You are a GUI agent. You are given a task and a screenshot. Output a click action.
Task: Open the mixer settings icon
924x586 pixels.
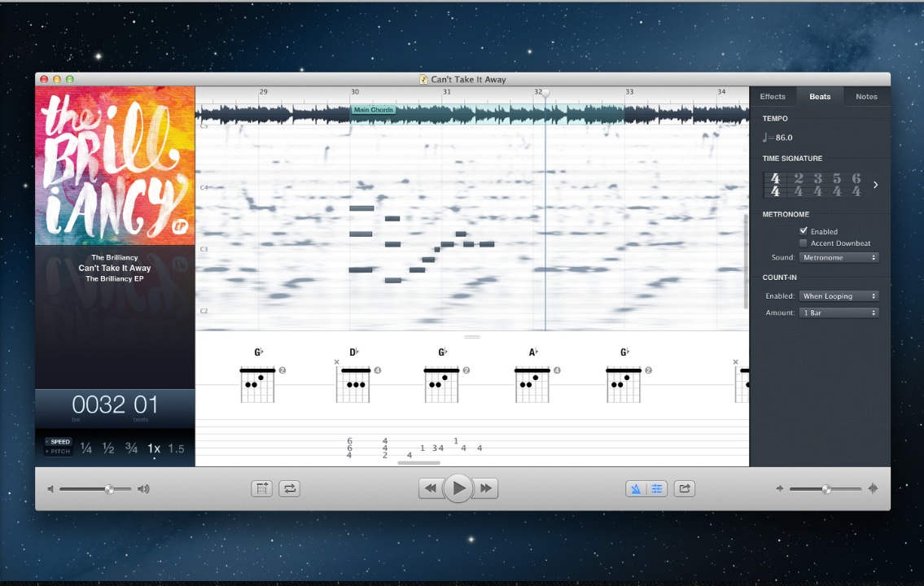click(x=657, y=488)
